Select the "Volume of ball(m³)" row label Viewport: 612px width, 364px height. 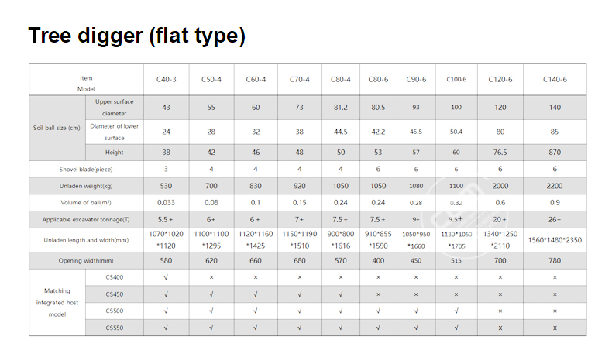(86, 204)
